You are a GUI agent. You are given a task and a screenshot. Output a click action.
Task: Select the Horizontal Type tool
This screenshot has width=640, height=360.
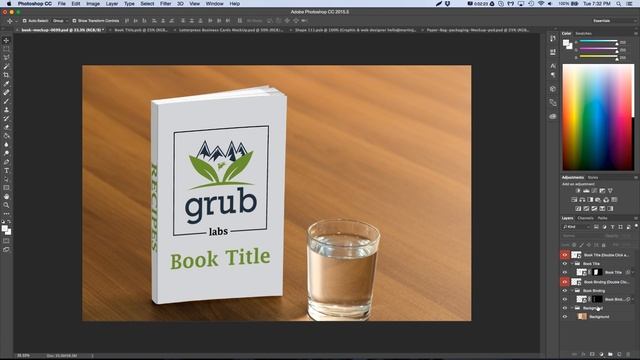[6, 171]
